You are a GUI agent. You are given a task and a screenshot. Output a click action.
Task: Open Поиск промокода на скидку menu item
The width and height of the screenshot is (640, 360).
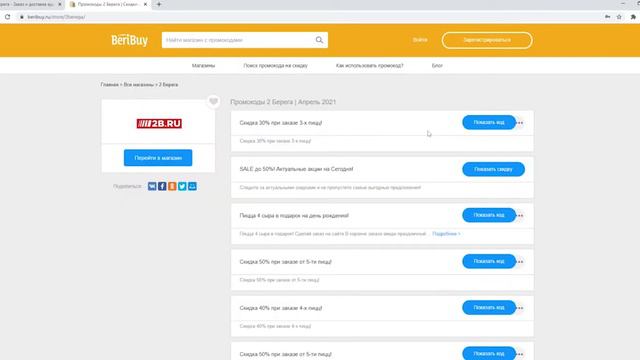(x=276, y=65)
